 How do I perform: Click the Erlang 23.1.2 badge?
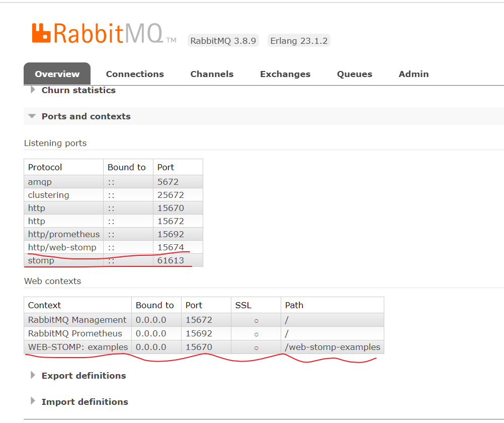[x=299, y=40]
